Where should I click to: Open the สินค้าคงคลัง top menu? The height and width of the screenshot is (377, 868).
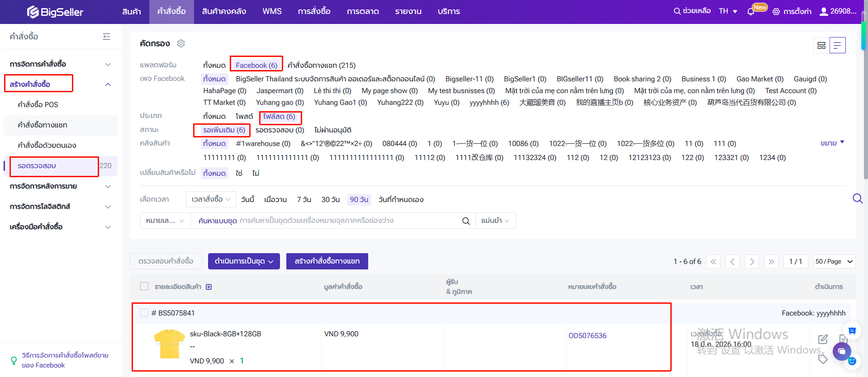224,12
